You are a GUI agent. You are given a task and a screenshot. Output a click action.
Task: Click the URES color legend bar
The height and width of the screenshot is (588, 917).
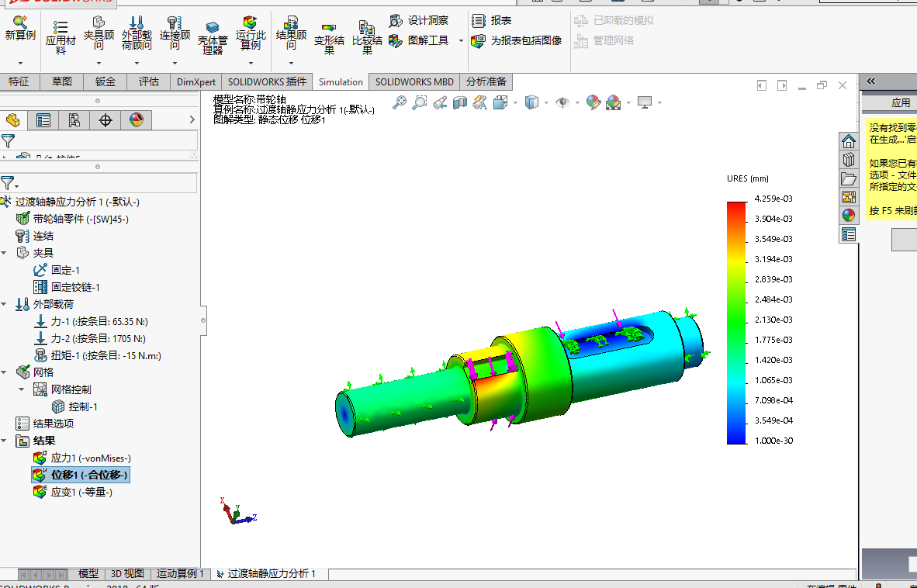[737, 323]
